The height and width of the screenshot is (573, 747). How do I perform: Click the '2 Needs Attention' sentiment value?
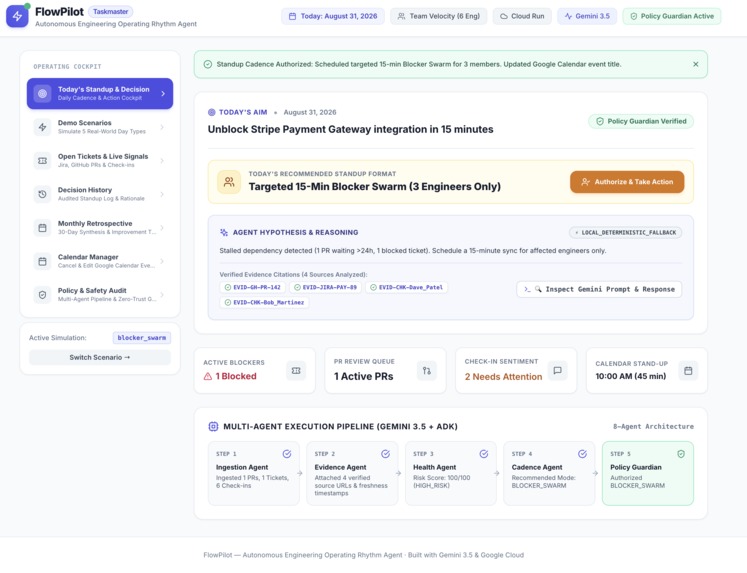point(504,377)
